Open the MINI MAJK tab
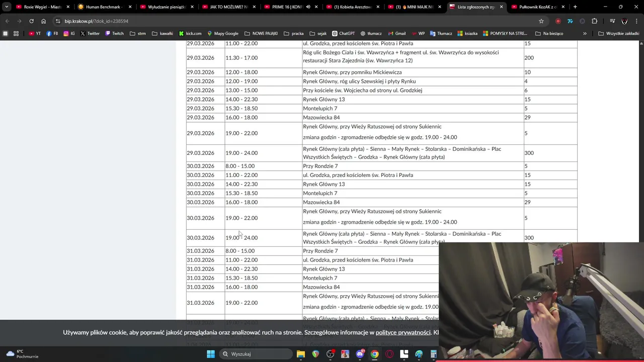 click(414, 7)
